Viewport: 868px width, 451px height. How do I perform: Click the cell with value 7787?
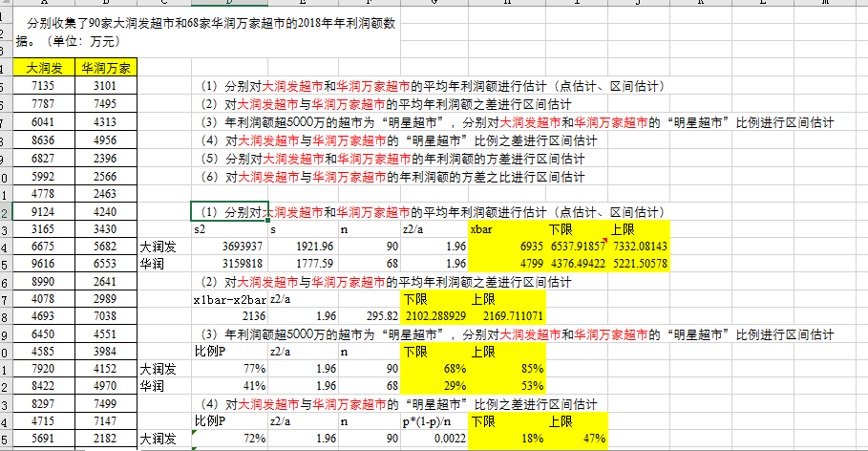tap(44, 104)
